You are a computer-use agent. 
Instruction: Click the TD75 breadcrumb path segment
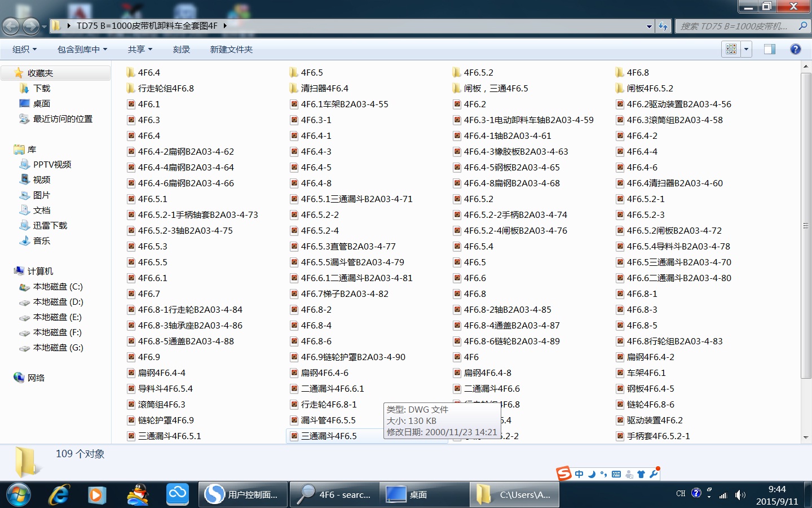147,26
